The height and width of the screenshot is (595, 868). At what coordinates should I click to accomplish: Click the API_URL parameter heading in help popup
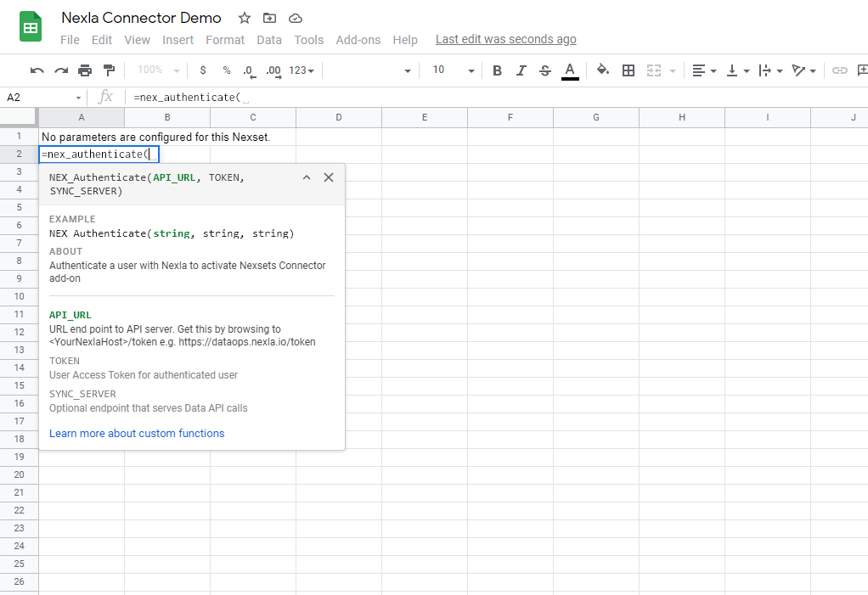coord(70,315)
